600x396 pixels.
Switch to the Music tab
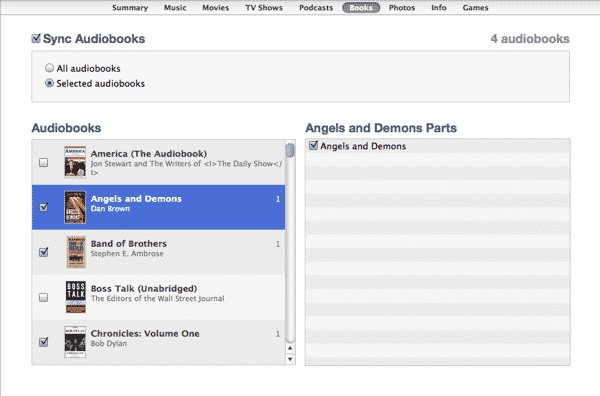click(x=175, y=8)
